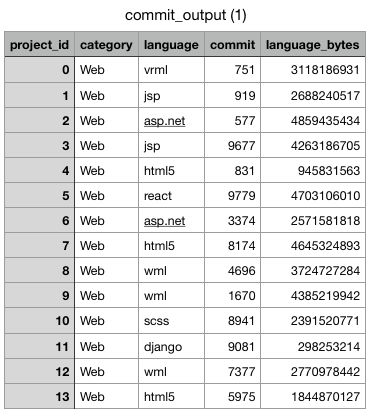Click the scss language cell
Viewport: 367px width, 409px height.
click(171, 320)
